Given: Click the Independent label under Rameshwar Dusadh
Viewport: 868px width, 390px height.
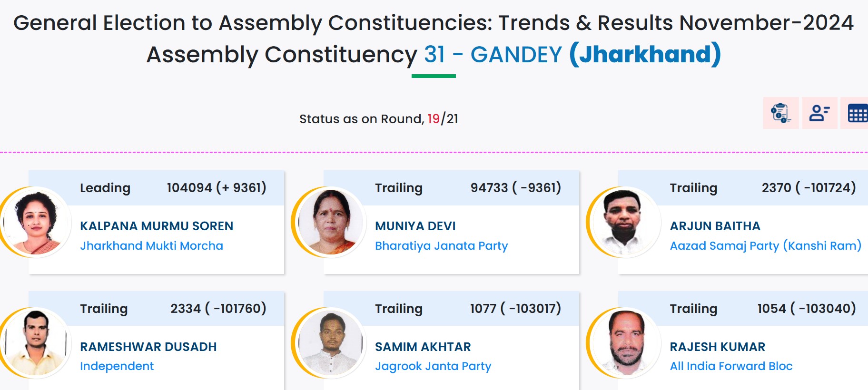Looking at the screenshot, I should (x=117, y=366).
